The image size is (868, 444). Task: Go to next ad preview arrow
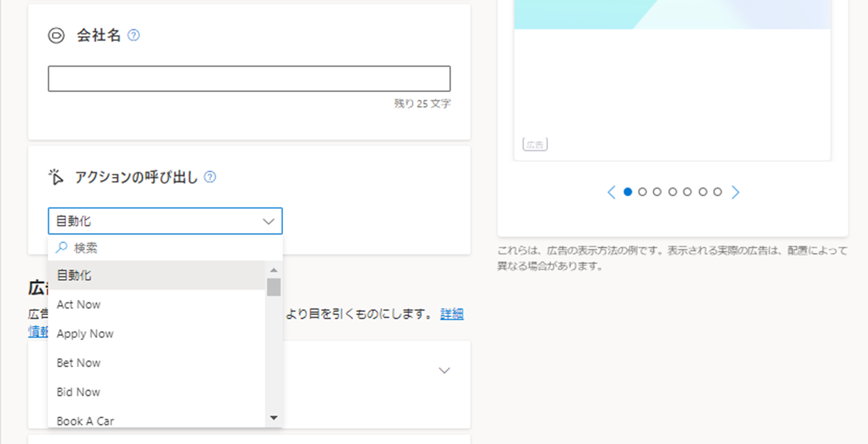point(735,192)
